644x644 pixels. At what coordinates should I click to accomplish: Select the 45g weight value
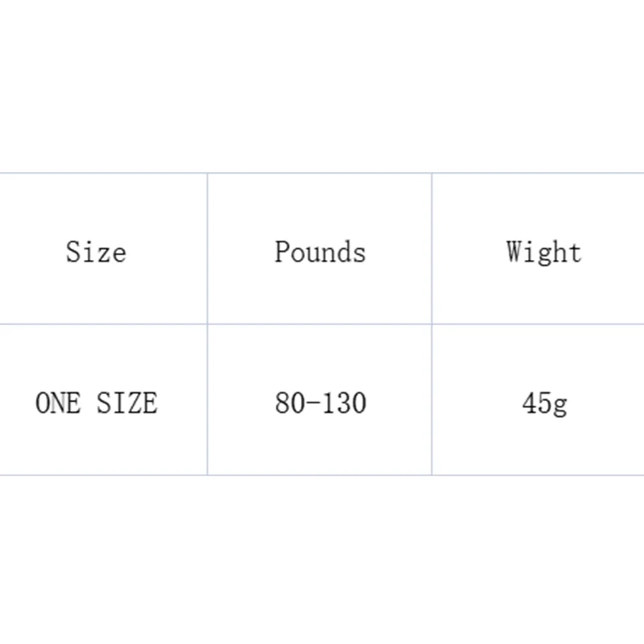point(544,403)
